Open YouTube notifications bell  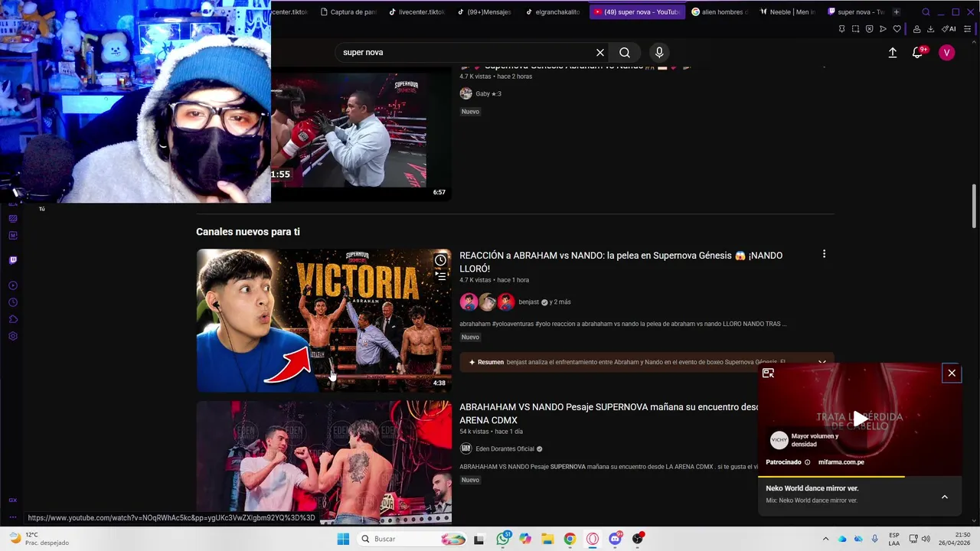[917, 52]
